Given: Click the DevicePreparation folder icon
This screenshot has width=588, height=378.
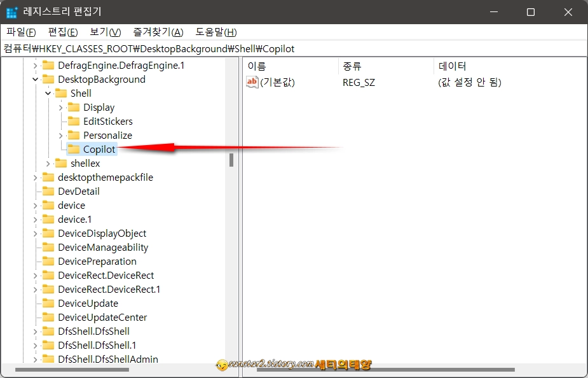Looking at the screenshot, I should [x=48, y=262].
